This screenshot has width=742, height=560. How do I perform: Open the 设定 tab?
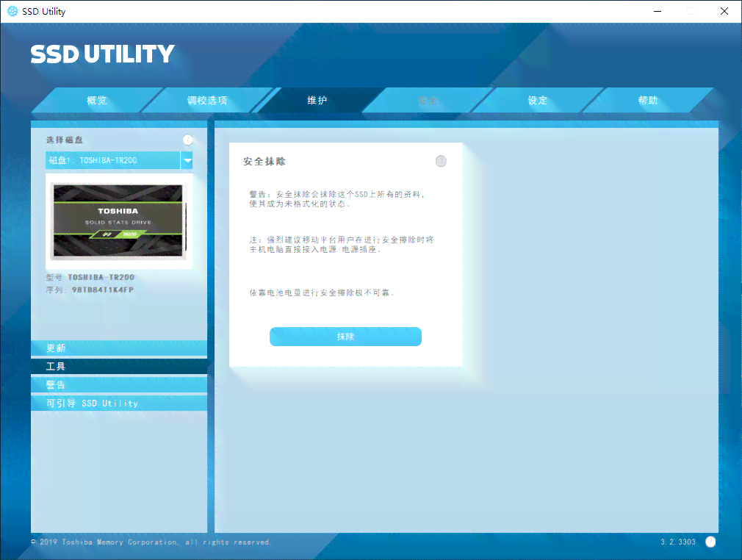538,101
